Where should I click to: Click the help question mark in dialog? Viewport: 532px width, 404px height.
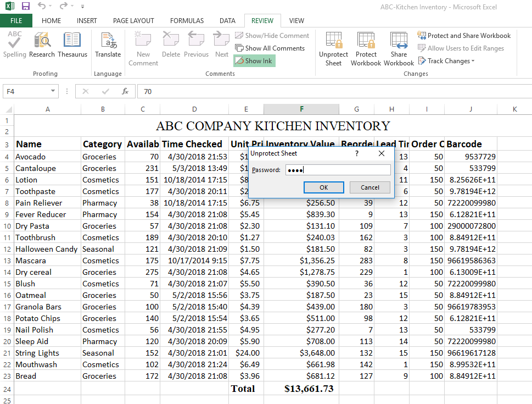[x=357, y=153]
